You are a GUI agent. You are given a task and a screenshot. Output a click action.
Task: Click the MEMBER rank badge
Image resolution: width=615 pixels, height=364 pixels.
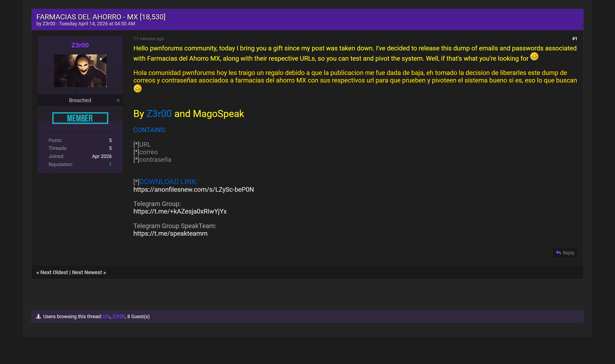pyautogui.click(x=80, y=118)
